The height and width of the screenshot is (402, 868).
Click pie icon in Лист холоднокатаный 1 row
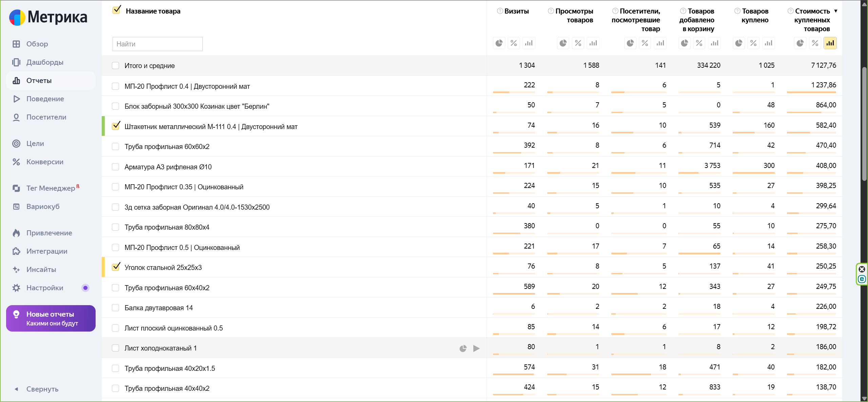(463, 348)
